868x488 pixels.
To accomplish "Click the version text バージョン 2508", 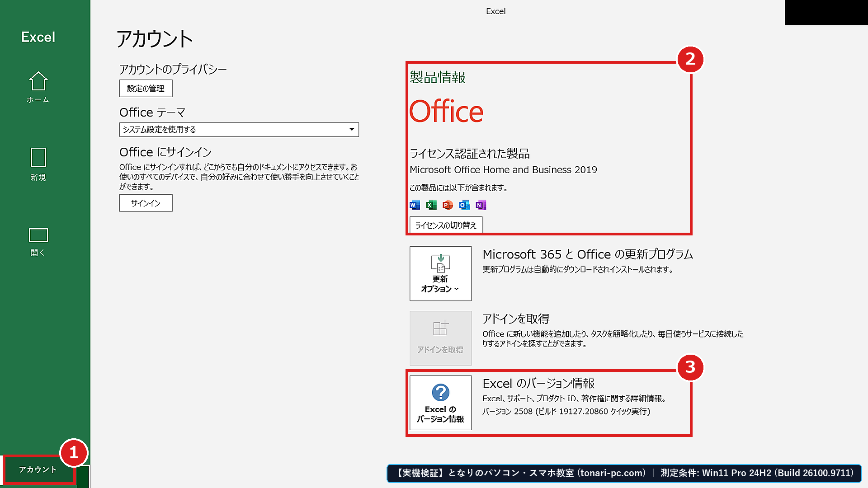I will (x=566, y=412).
